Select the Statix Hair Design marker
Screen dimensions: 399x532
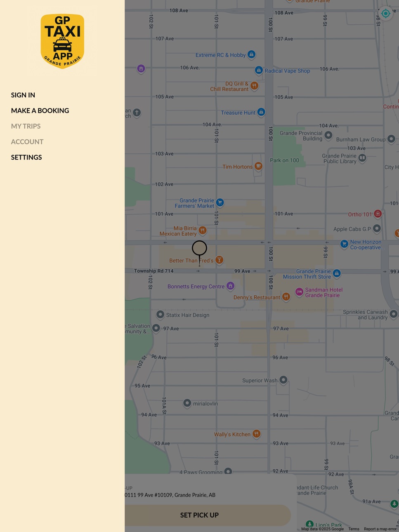click(x=160, y=315)
